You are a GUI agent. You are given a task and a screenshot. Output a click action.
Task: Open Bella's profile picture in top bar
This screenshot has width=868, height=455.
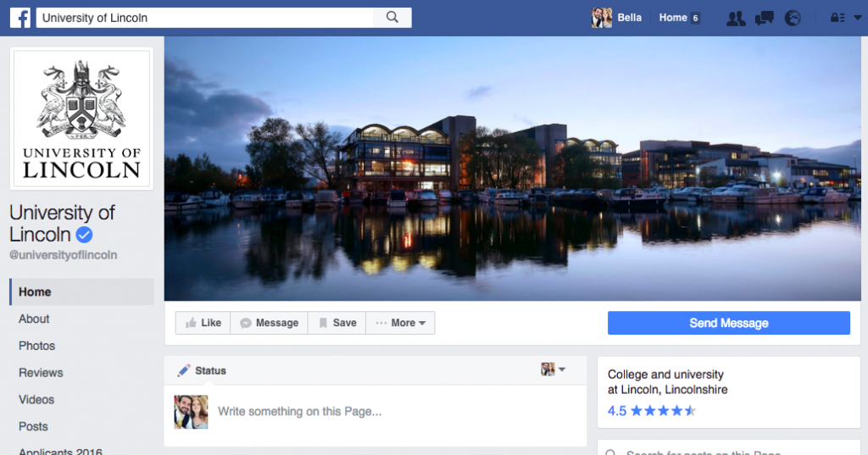601,18
